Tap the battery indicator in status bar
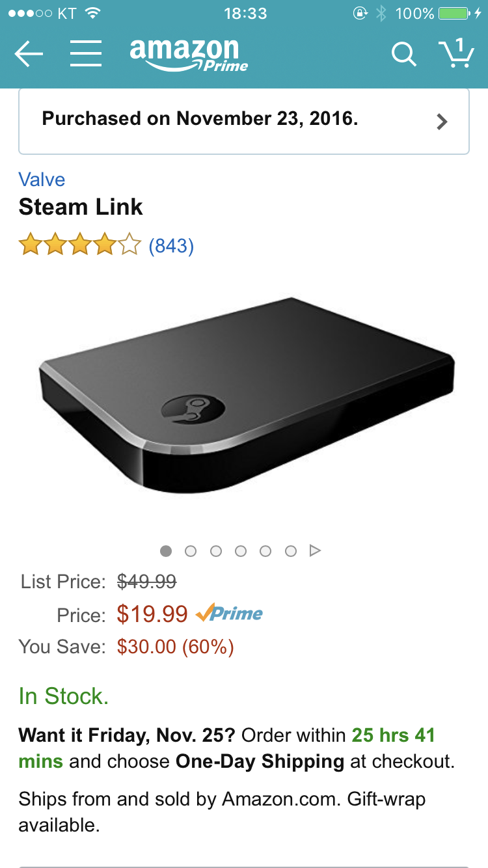Screen dimensions: 488x868 455,13
